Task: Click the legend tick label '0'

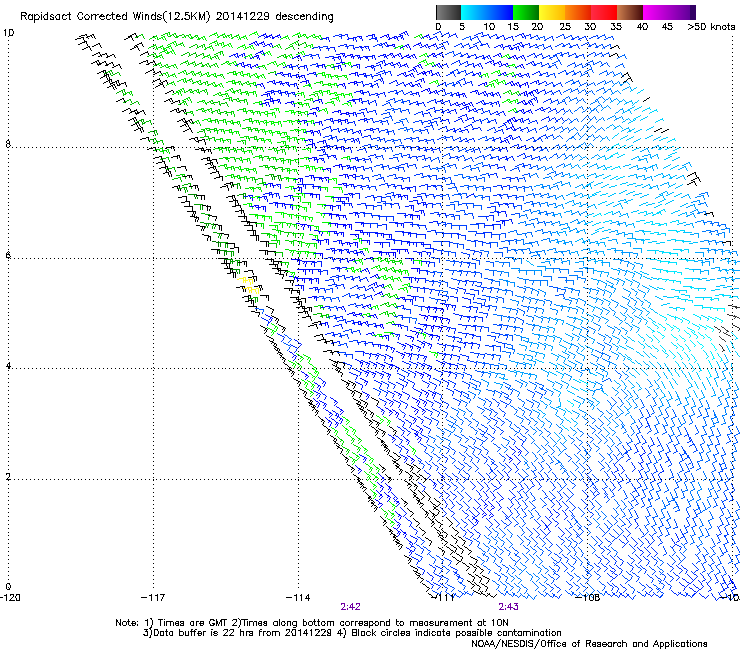Action: [438, 27]
